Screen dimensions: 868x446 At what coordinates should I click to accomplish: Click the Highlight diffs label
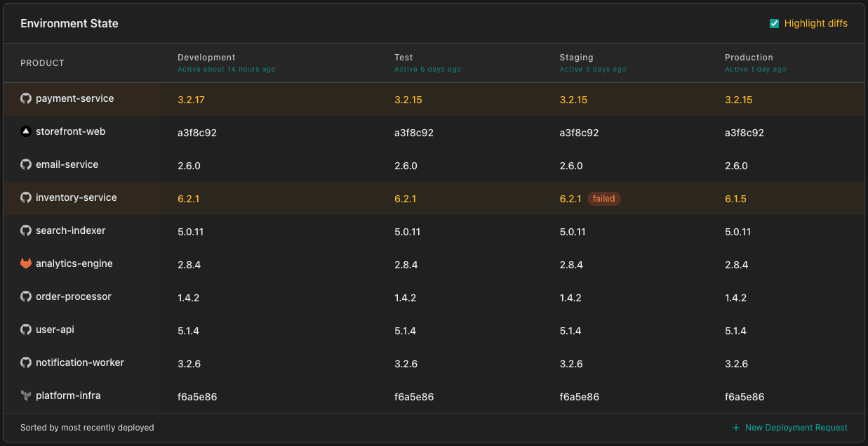click(816, 24)
